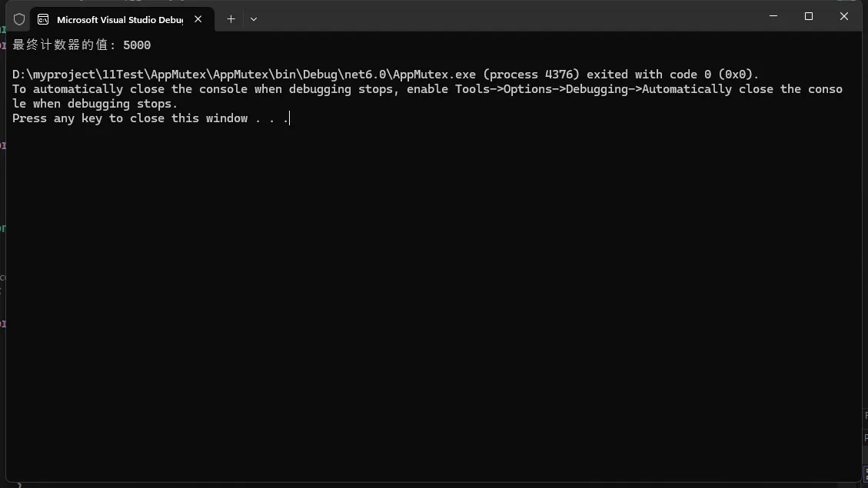Click the console icon on the tab

click(x=43, y=19)
